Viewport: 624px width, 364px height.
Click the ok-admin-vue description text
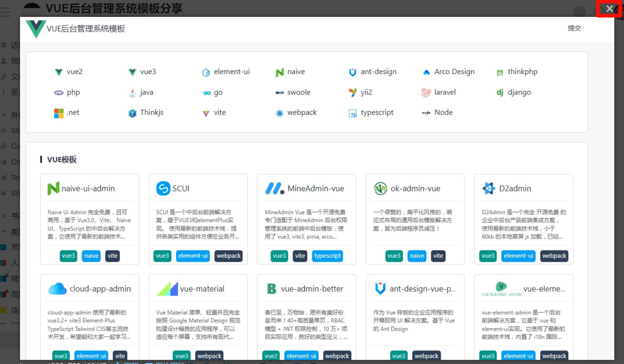[412, 220]
